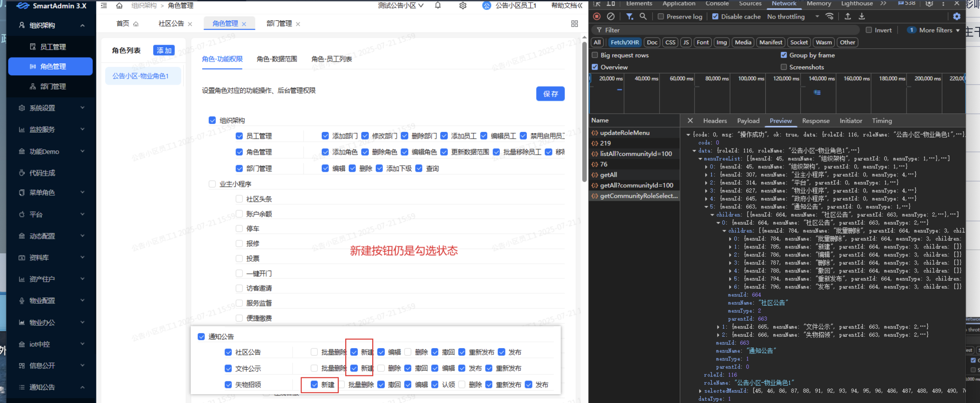Uncheck the Disable cache checkbox
The width and height of the screenshot is (980, 403).
click(x=715, y=17)
